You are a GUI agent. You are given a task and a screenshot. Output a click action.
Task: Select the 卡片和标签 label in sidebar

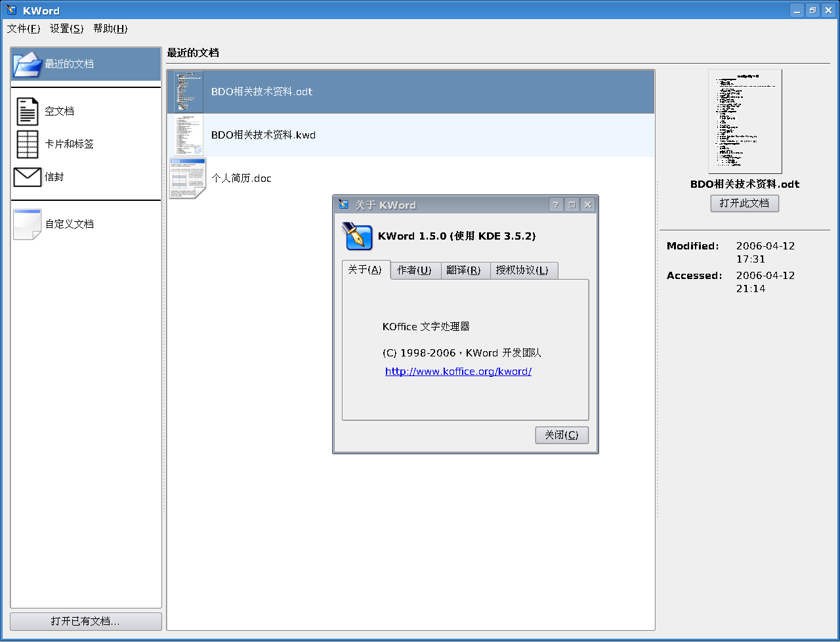click(69, 144)
